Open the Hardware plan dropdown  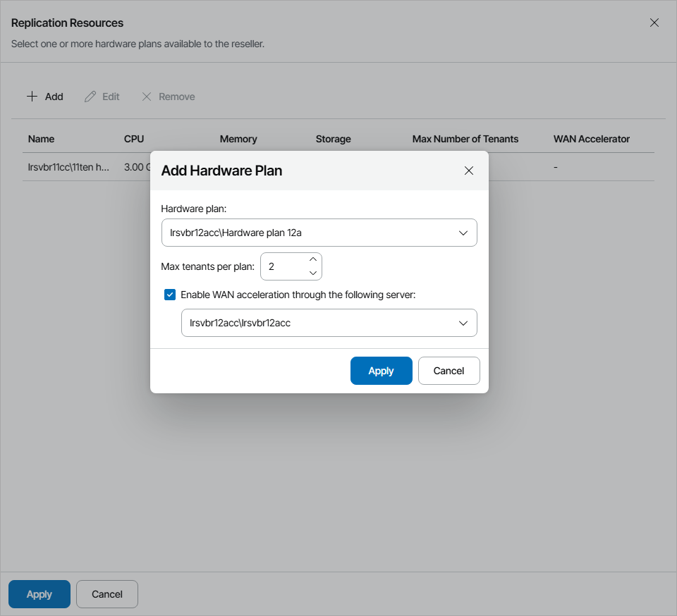(x=319, y=233)
